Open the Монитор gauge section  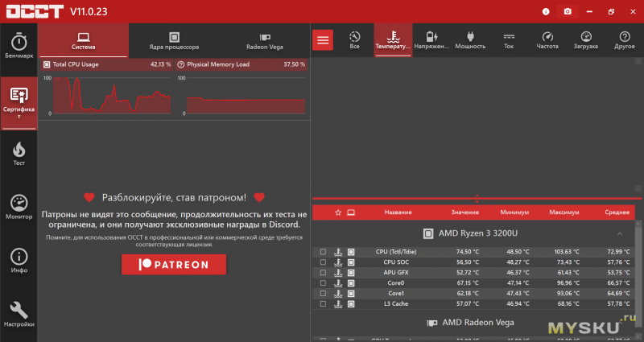[x=19, y=208]
